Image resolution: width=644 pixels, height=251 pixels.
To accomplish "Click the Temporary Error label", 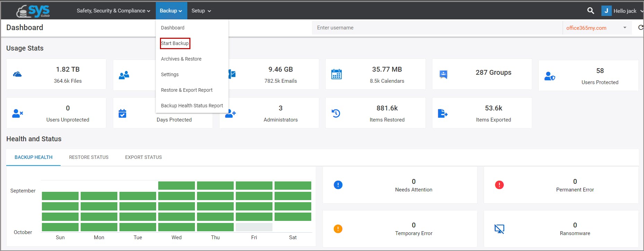I will (x=414, y=233).
